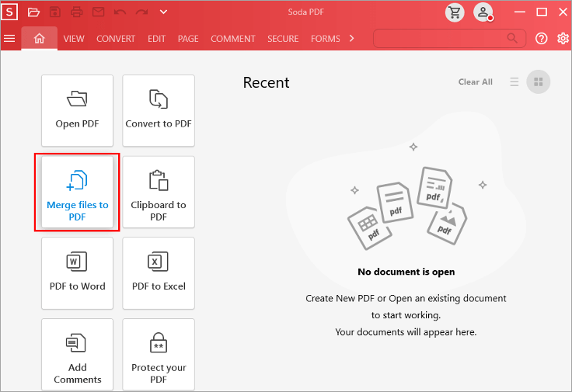Click the Open PDF button
This screenshot has height=392, width=572.
[77, 111]
